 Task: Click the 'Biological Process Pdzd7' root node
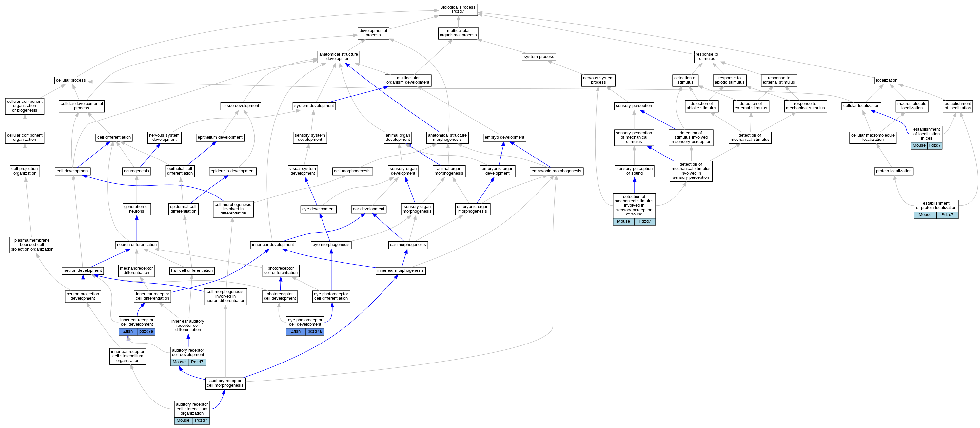click(458, 9)
